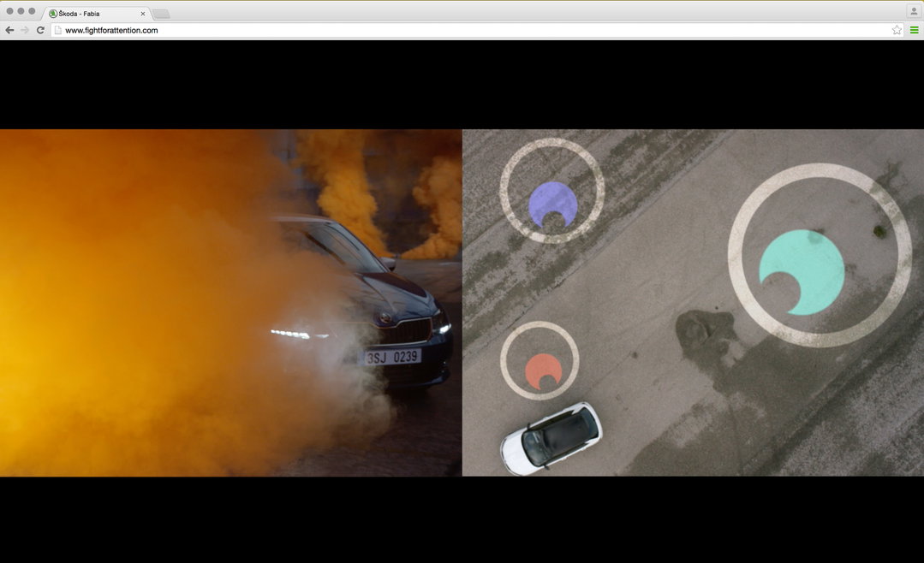
Task: Click the white car in the aerial view
Action: click(x=551, y=438)
